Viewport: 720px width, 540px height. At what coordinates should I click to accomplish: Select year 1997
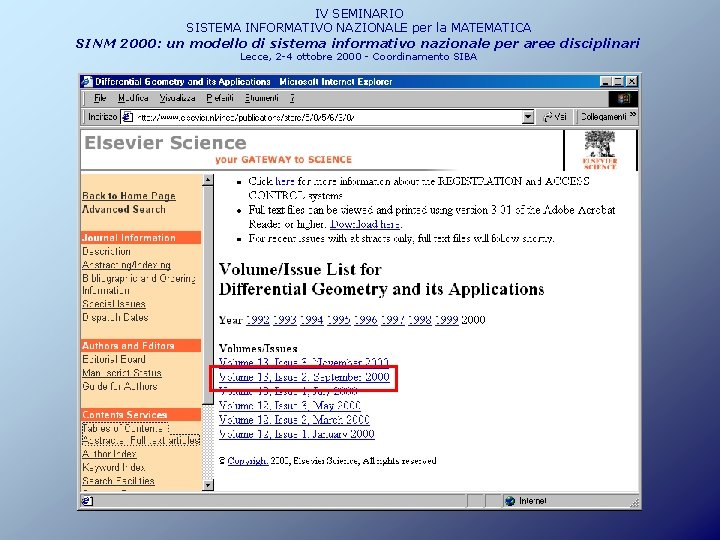pyautogui.click(x=393, y=320)
